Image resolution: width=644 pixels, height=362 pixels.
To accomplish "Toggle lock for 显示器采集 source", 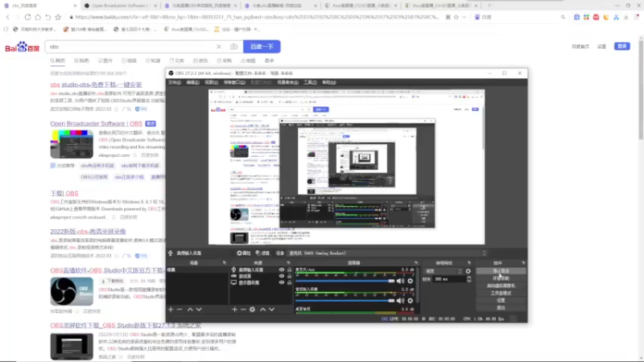I will click(x=289, y=283).
